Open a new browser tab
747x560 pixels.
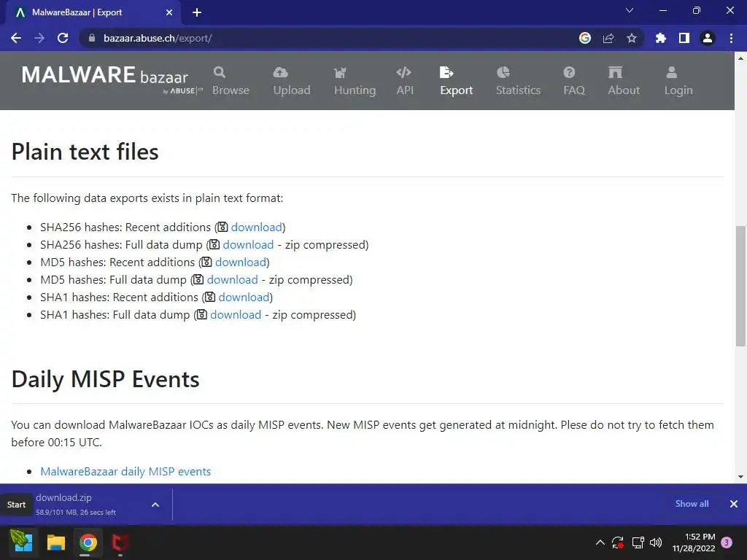coord(197,12)
